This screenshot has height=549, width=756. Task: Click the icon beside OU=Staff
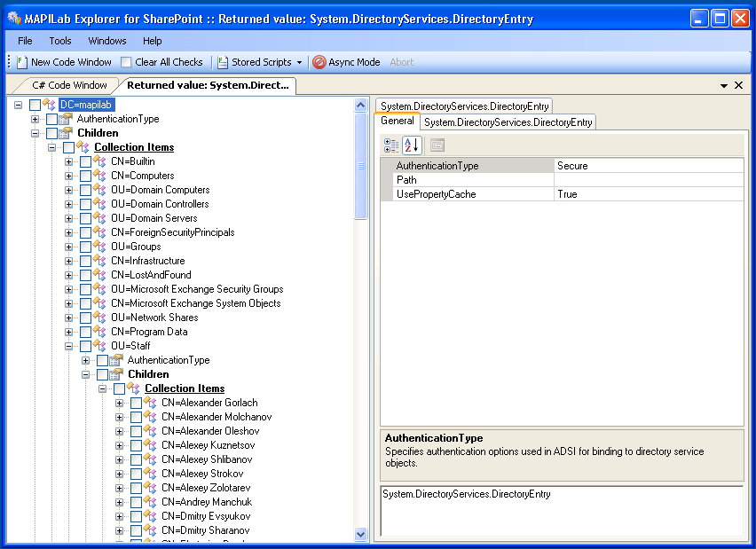[99, 346]
